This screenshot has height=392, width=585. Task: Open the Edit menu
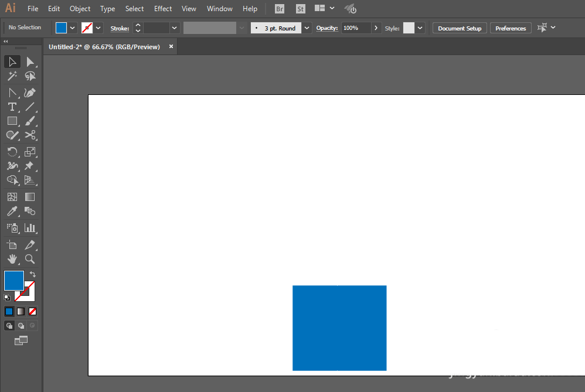54,9
